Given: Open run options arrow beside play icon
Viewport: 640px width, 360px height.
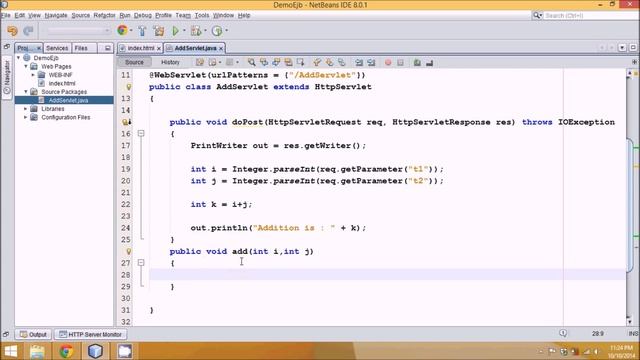Looking at the screenshot, I should point(184,31).
